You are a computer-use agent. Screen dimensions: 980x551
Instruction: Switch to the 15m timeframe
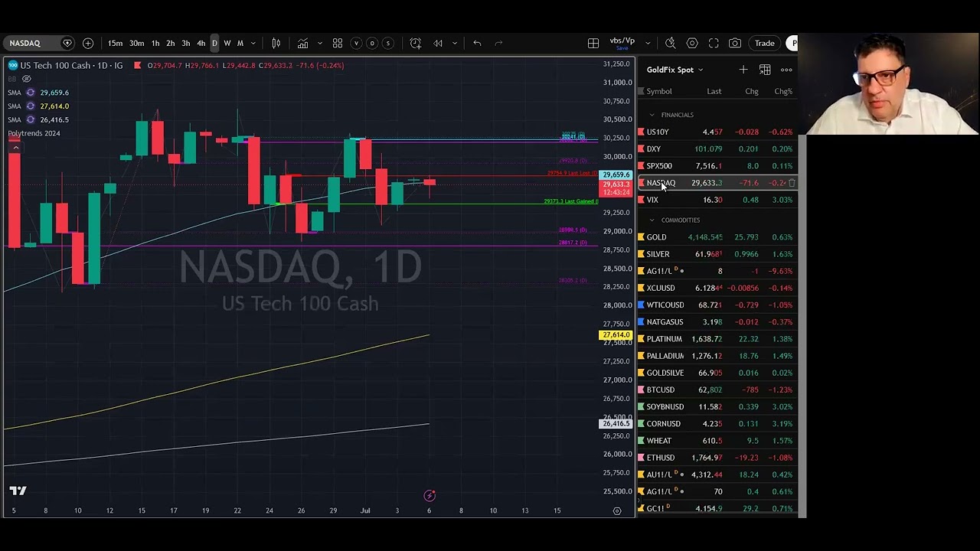(115, 44)
